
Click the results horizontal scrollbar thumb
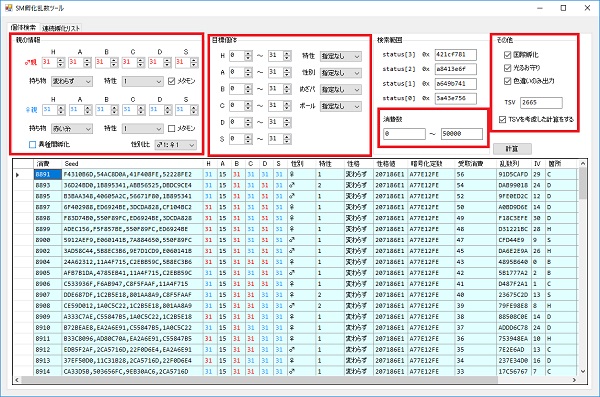pos(259,380)
